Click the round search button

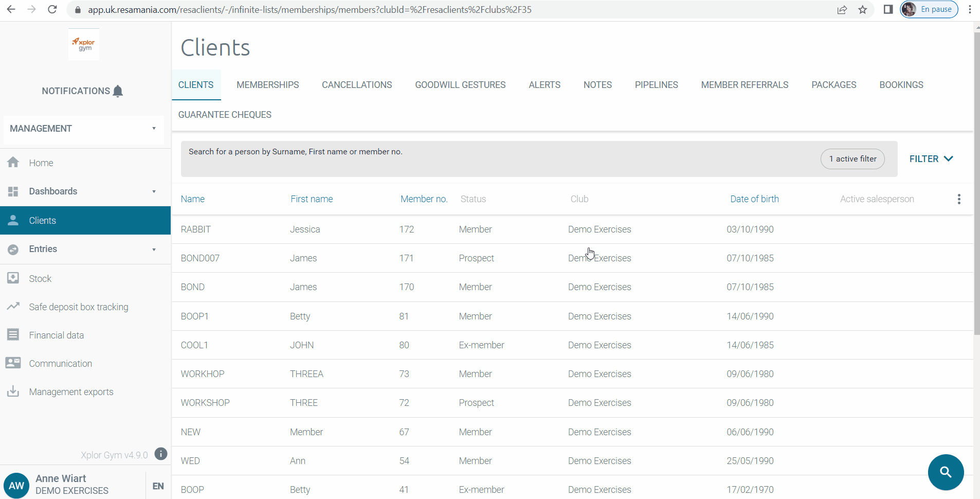[x=945, y=472]
